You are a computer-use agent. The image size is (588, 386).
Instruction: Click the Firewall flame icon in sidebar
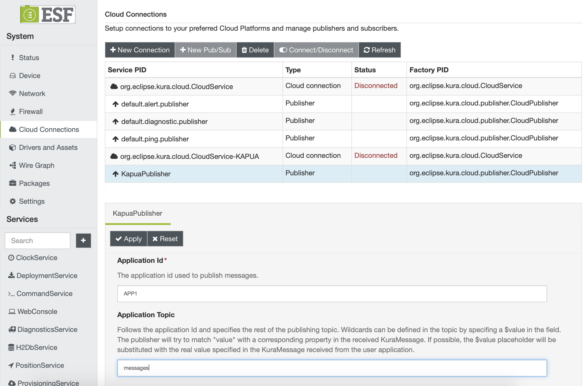click(x=12, y=111)
